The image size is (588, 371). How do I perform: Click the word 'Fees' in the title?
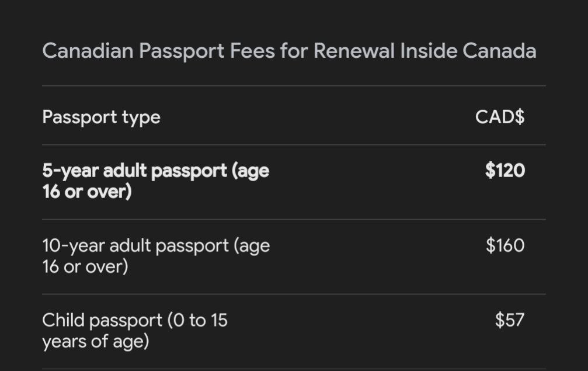(252, 51)
